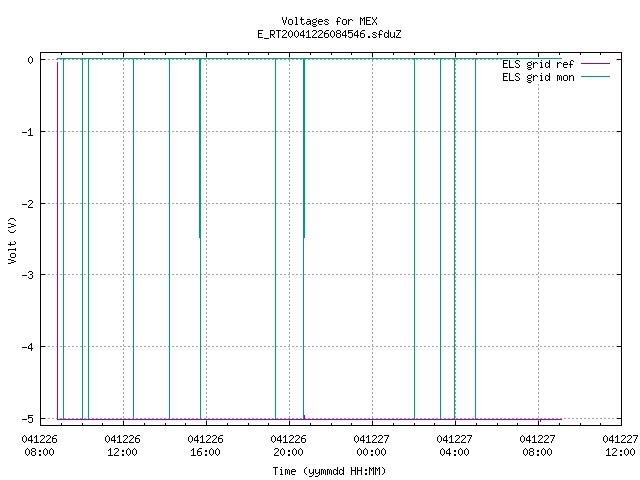The height and width of the screenshot is (480, 640).
Task: Click the 'Time (yymmdd HH:MM)' x-axis label
Action: tap(329, 471)
